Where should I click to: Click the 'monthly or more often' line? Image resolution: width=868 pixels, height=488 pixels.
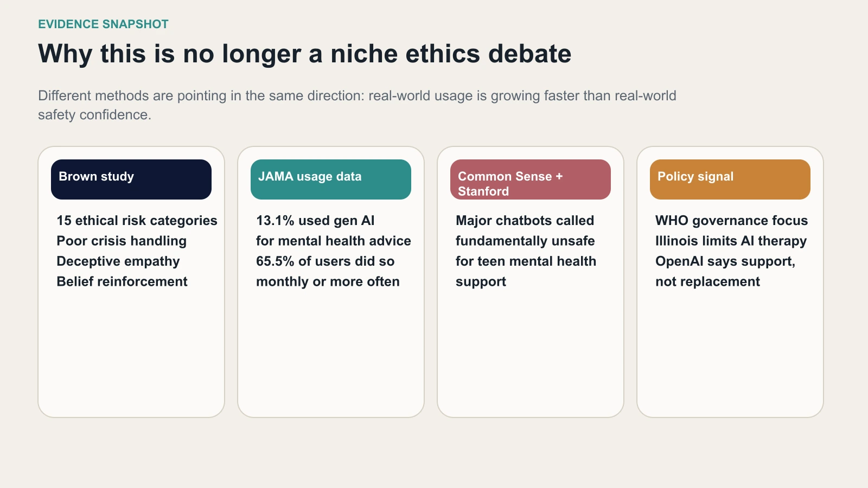[328, 281]
